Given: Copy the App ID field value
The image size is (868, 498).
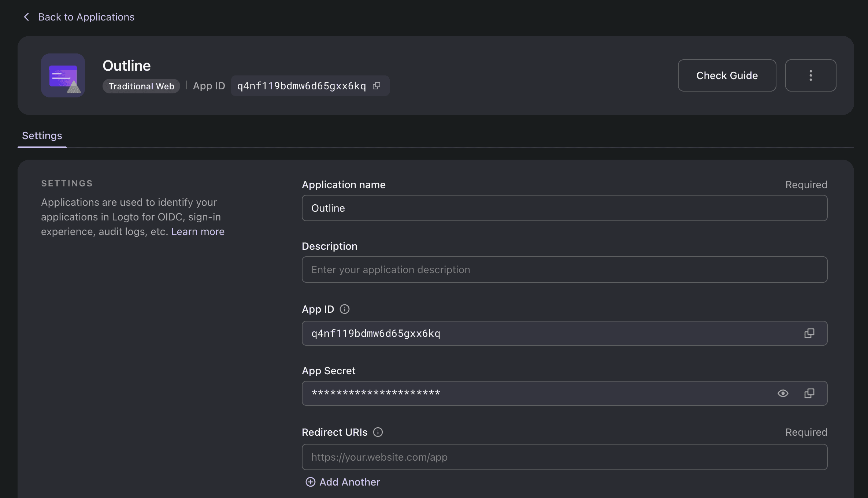Looking at the screenshot, I should tap(809, 333).
